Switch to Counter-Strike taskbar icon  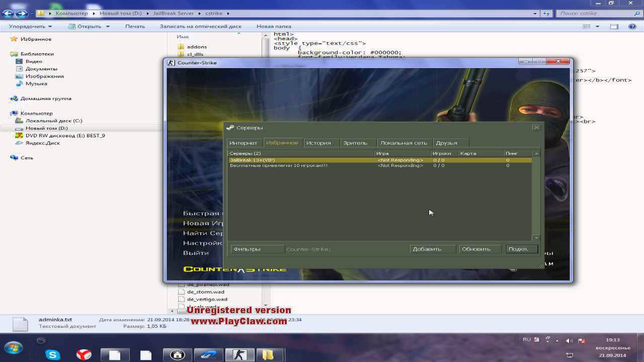pyautogui.click(x=239, y=355)
